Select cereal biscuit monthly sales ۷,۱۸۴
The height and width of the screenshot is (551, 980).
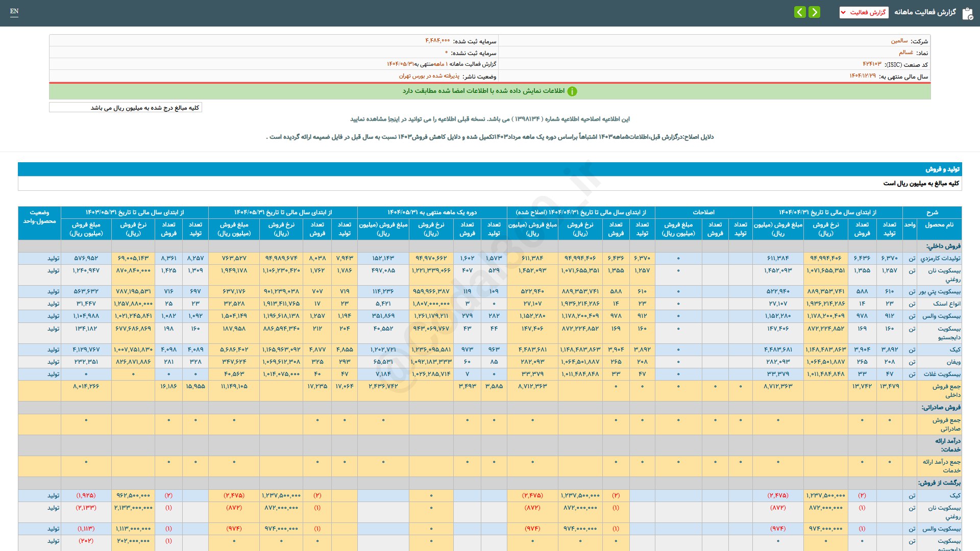pyautogui.click(x=383, y=374)
